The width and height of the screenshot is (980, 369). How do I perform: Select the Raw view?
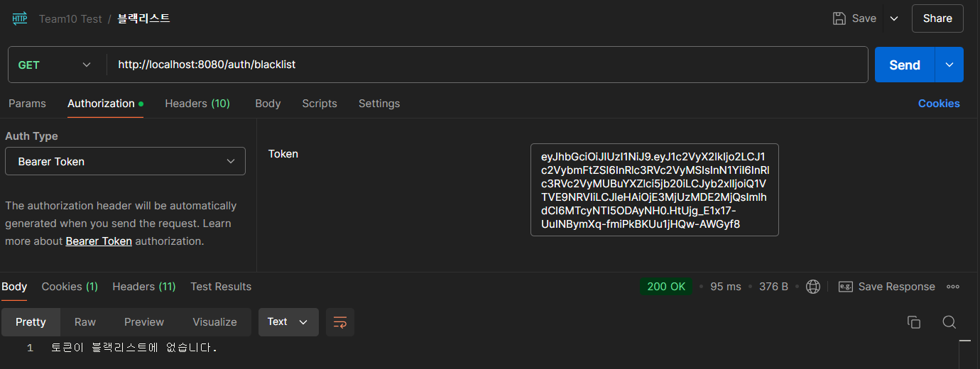pyautogui.click(x=85, y=322)
